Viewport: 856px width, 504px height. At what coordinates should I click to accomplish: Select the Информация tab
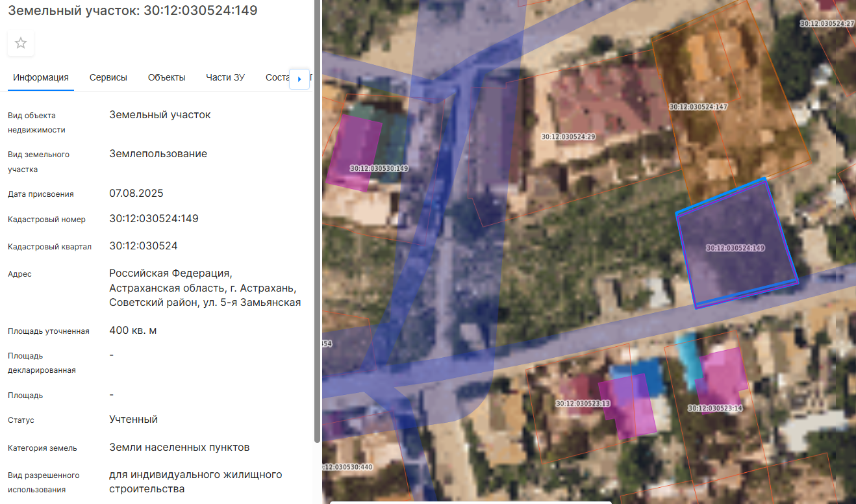pyautogui.click(x=41, y=77)
